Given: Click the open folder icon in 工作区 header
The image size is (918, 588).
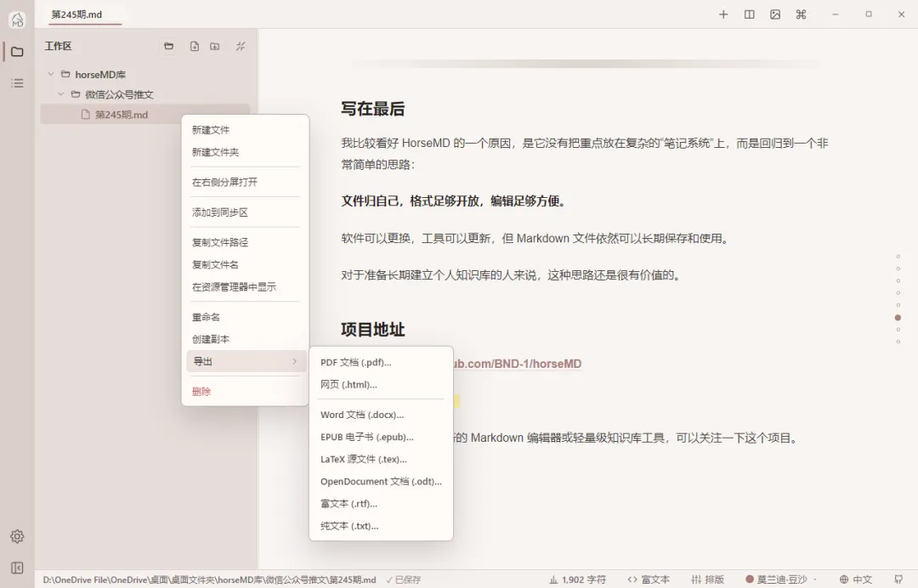Looking at the screenshot, I should tap(168, 46).
